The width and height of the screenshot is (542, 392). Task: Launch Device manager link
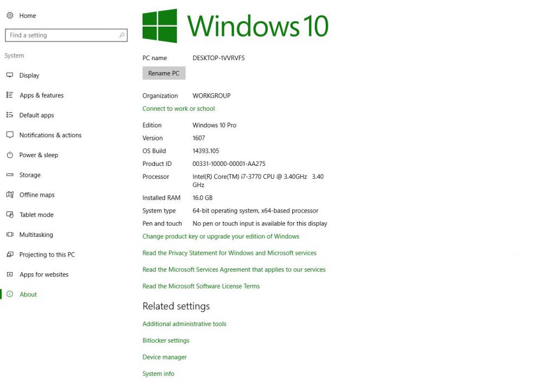tap(164, 357)
